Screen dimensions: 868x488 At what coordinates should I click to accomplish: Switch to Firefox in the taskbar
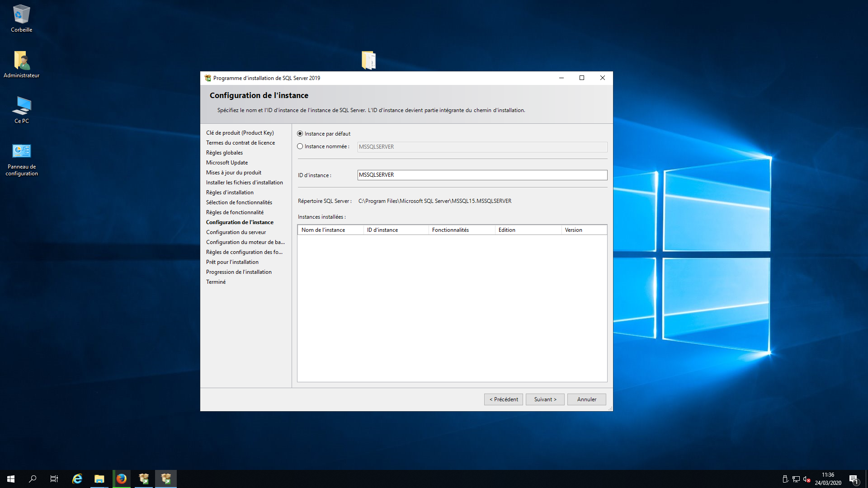coord(122,479)
